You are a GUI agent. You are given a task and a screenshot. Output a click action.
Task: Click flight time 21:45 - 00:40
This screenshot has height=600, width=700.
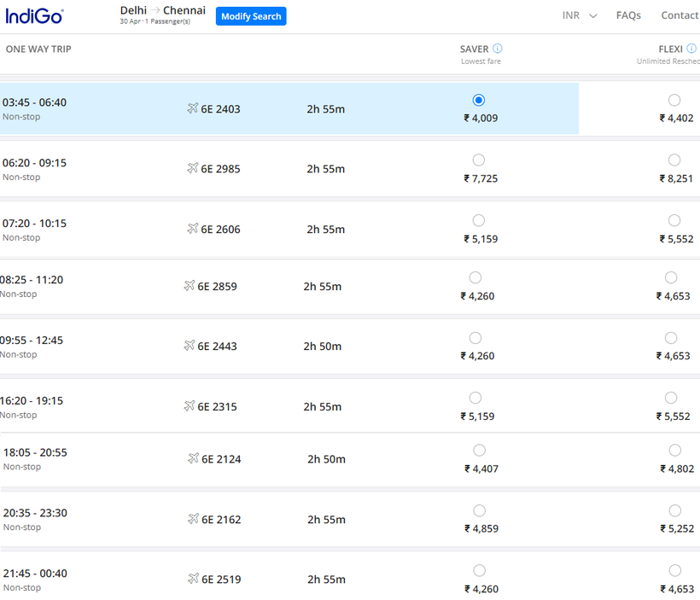[x=35, y=574]
